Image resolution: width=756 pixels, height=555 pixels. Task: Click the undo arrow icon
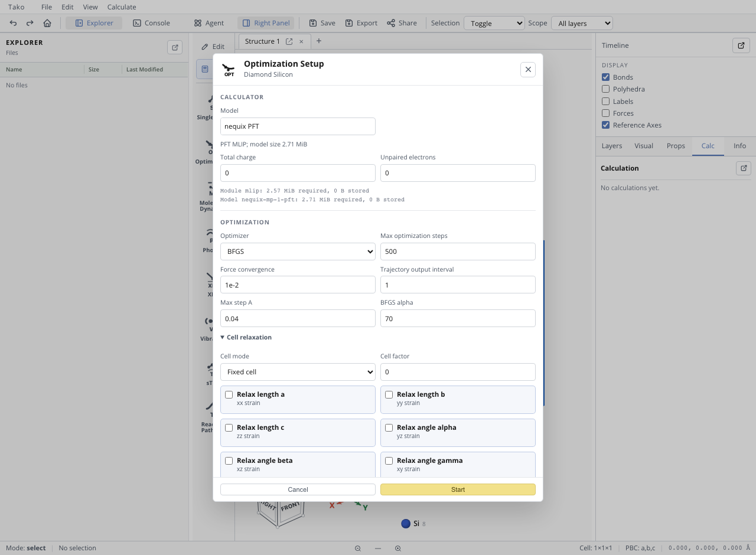pos(13,23)
